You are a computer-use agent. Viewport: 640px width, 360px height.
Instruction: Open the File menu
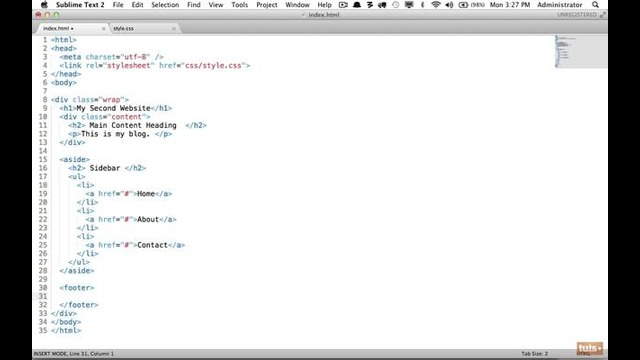coord(118,5)
